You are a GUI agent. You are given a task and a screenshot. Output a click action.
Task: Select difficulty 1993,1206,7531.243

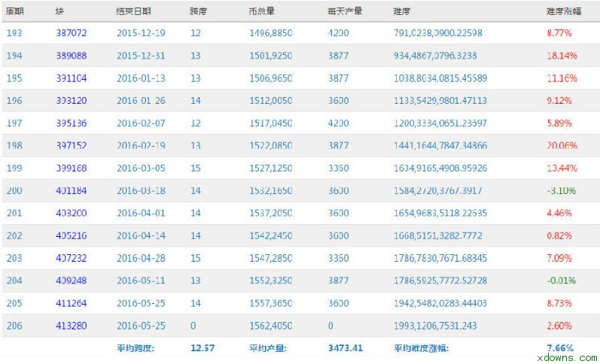[435, 326]
